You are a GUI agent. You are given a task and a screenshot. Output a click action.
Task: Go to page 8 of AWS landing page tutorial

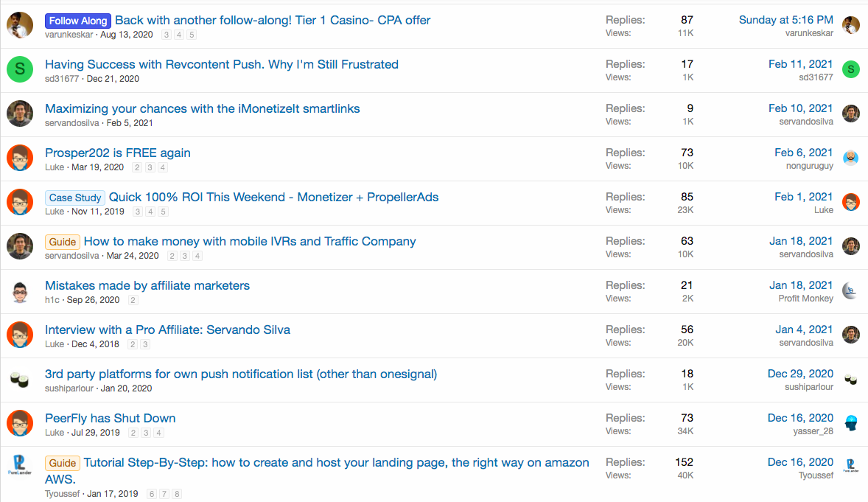[177, 494]
